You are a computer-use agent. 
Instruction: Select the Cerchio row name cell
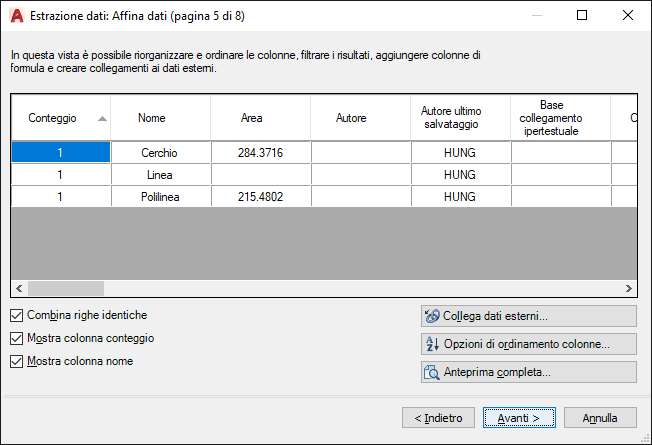tap(160, 152)
